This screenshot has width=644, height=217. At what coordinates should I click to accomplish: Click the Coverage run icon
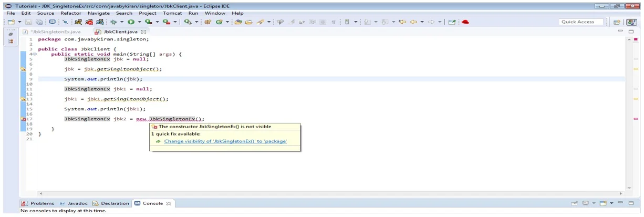click(149, 22)
